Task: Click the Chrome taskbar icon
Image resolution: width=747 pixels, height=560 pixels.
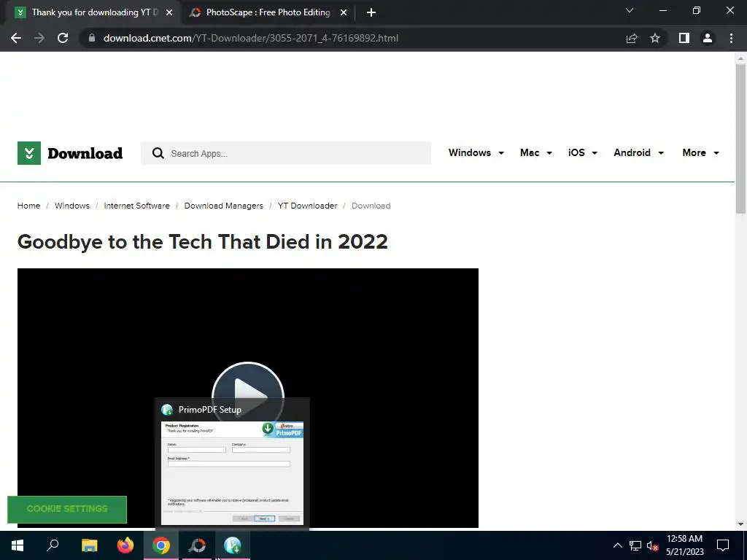Action: click(x=161, y=545)
